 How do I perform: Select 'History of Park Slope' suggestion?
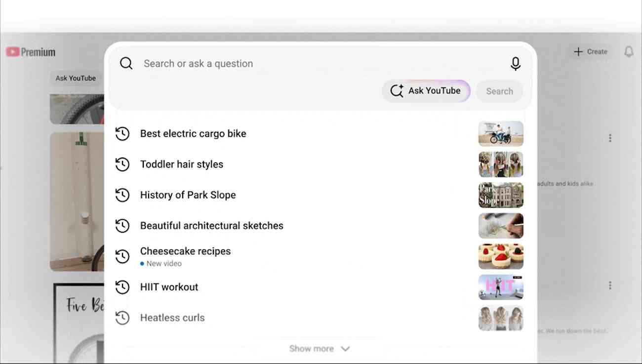188,195
